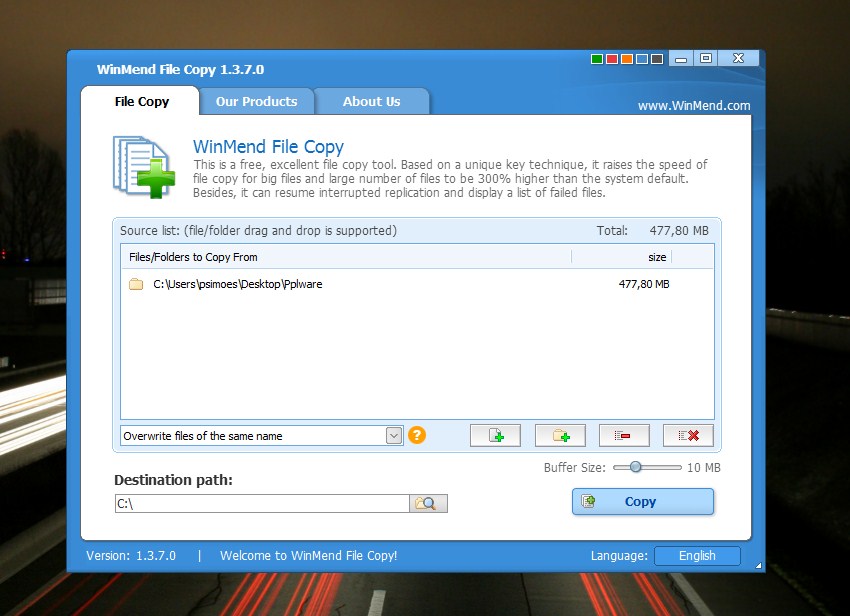
Task: Click the 477,80 MB size value in row
Action: coord(644,284)
